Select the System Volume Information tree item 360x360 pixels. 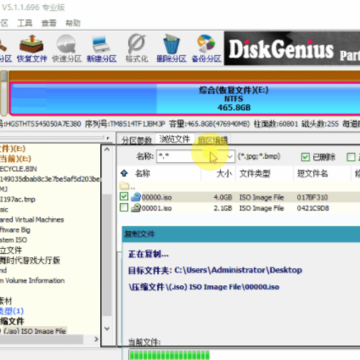click(32, 280)
